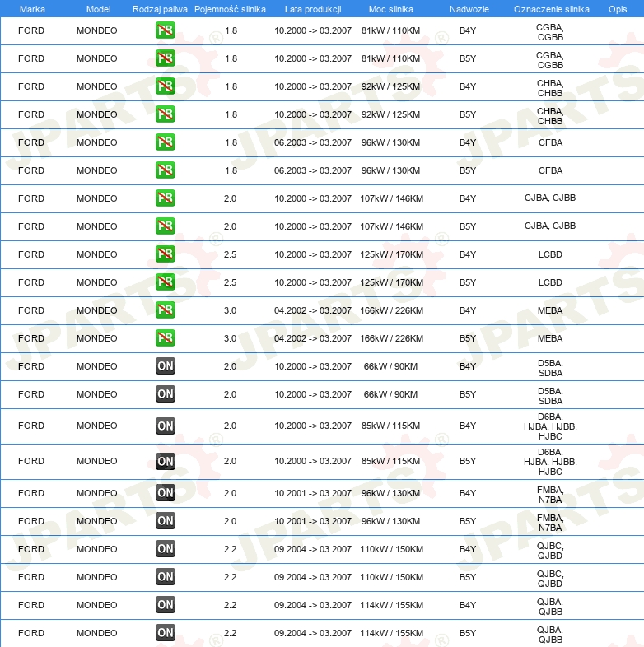Click capacity '3.0' in MEBA B5Y row

[230, 338]
